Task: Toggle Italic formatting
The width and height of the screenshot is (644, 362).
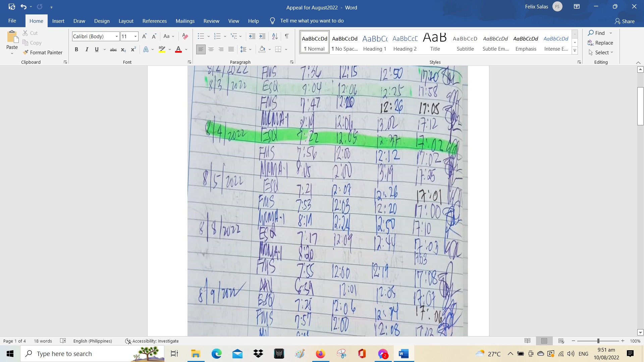Action: [87, 50]
